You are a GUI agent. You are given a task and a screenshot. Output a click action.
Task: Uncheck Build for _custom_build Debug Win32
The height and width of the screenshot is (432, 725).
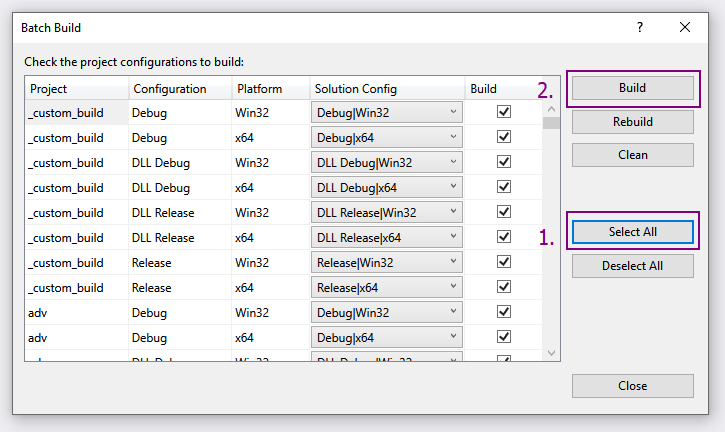click(504, 113)
